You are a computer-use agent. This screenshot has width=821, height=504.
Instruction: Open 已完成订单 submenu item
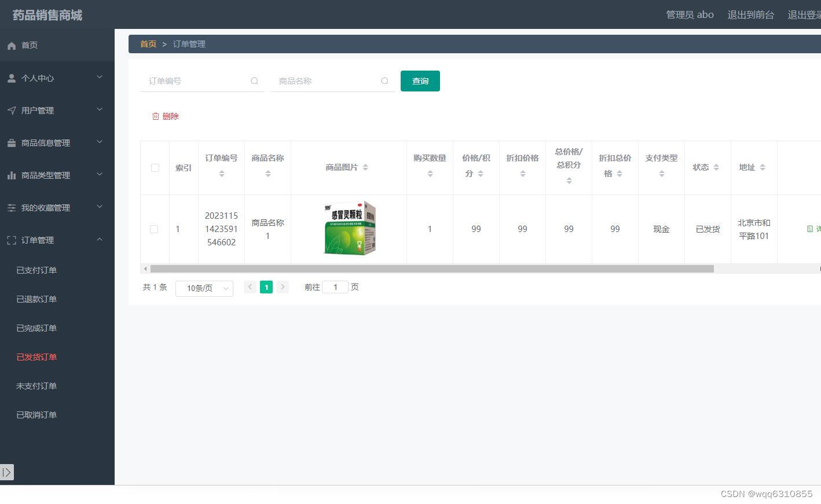point(36,328)
